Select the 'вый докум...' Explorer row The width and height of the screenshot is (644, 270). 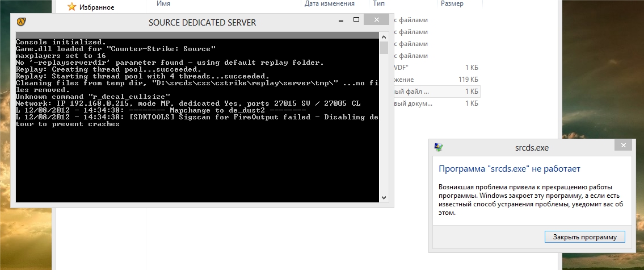coord(436,103)
